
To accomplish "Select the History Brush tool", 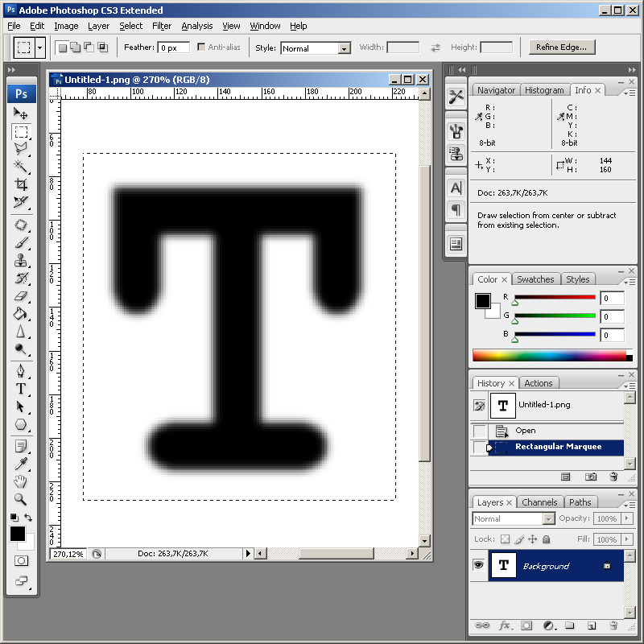I will [x=21, y=278].
